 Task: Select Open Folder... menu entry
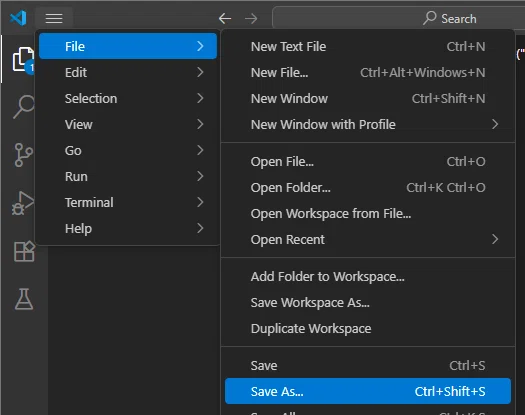click(368, 188)
